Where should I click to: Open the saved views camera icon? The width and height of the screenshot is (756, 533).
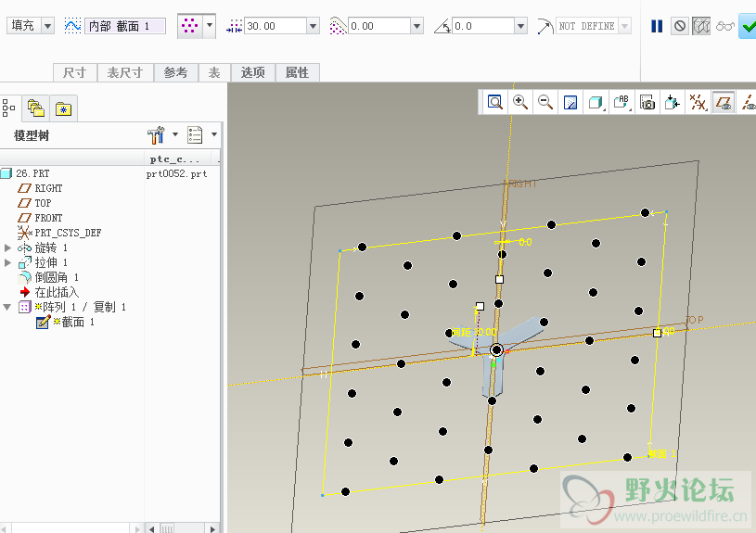(x=647, y=103)
